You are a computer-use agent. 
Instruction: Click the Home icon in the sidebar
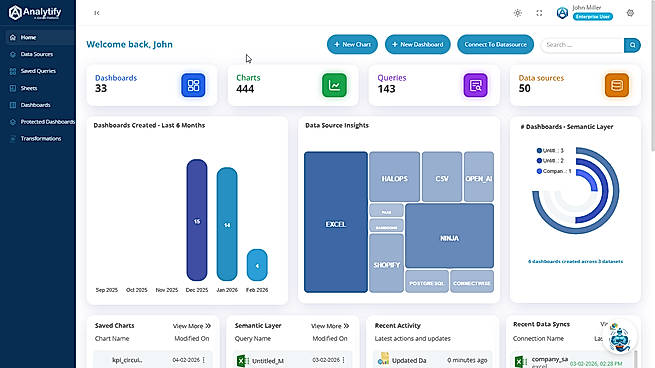pos(13,37)
